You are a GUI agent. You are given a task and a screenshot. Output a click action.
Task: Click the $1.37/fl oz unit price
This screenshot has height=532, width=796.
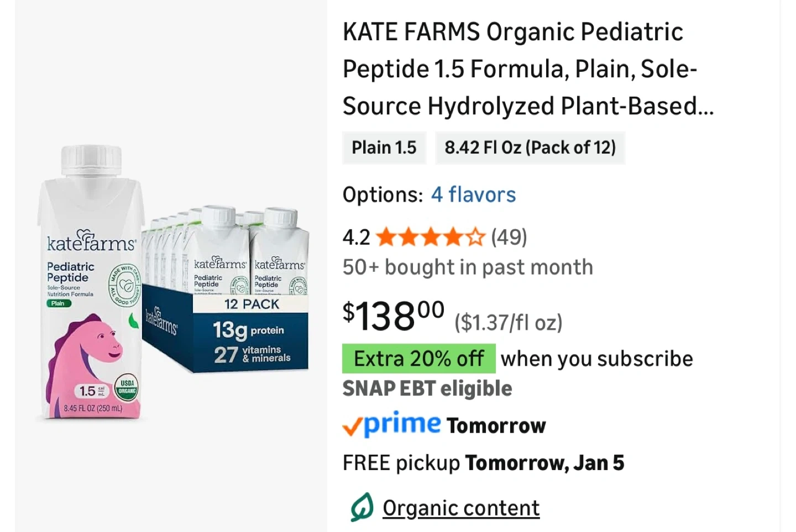pyautogui.click(x=508, y=322)
